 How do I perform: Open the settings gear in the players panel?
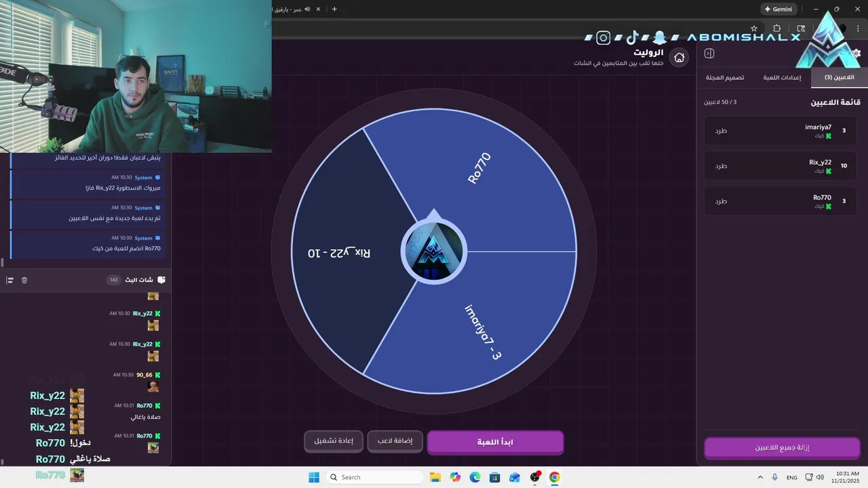(857, 53)
